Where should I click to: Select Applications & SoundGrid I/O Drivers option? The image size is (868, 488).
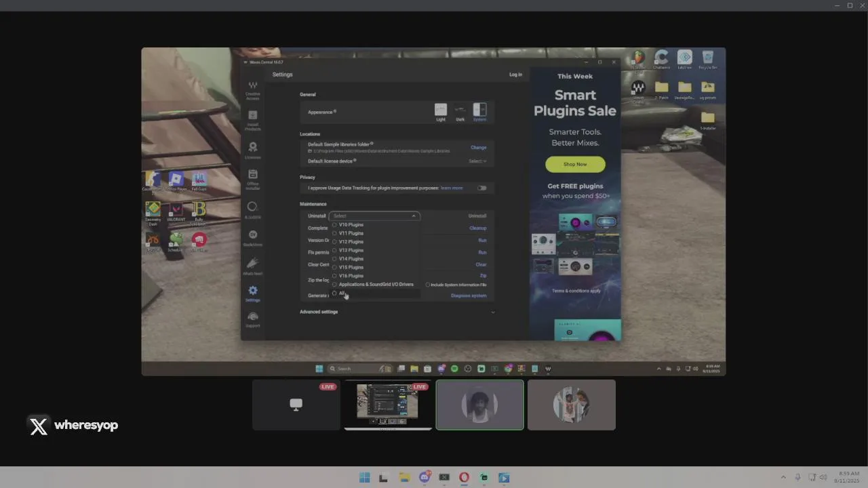pyautogui.click(x=376, y=285)
